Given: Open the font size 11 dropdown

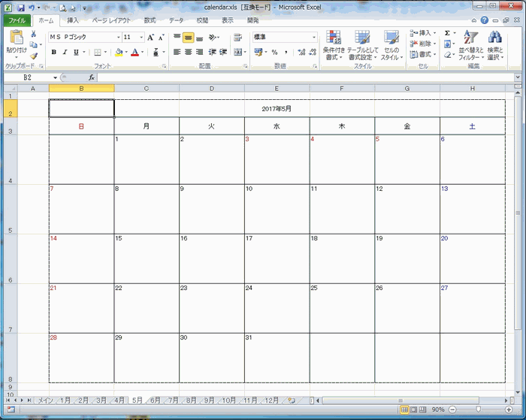Looking at the screenshot, I should point(141,38).
